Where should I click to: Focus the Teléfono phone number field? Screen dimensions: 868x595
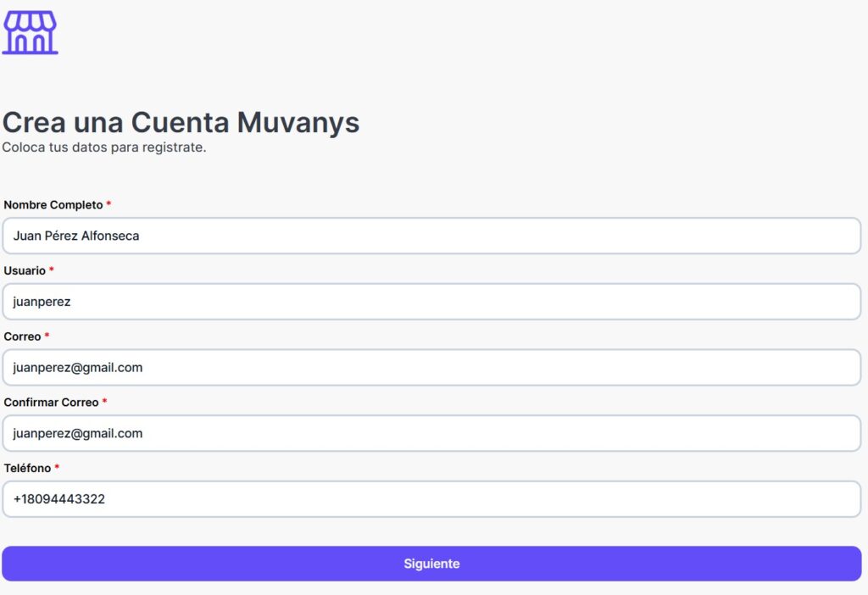click(431, 499)
